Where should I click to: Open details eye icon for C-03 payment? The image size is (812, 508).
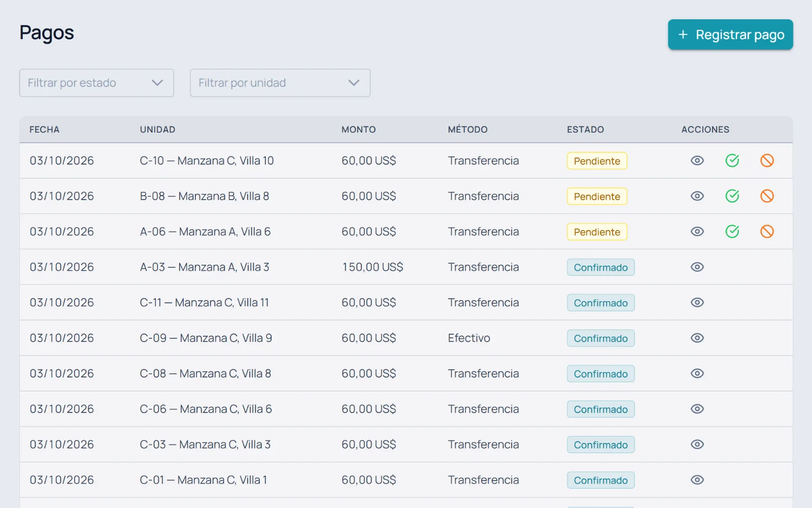(697, 444)
